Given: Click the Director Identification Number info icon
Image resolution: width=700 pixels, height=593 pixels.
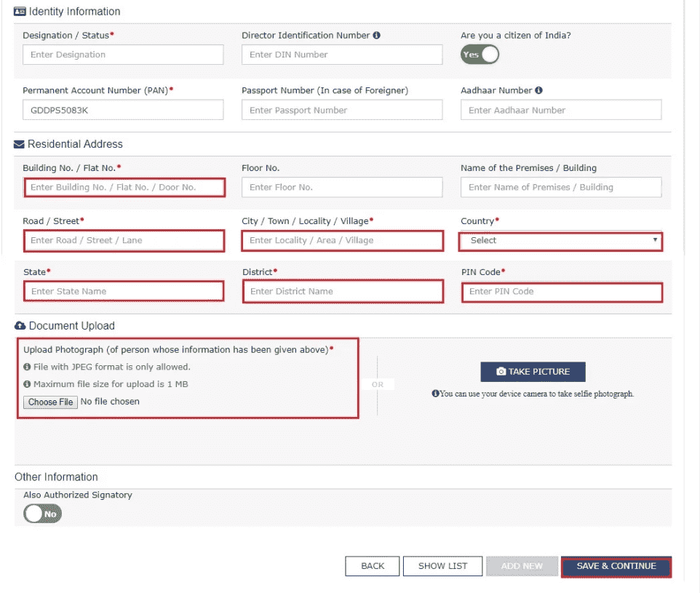Looking at the screenshot, I should coord(376,35).
